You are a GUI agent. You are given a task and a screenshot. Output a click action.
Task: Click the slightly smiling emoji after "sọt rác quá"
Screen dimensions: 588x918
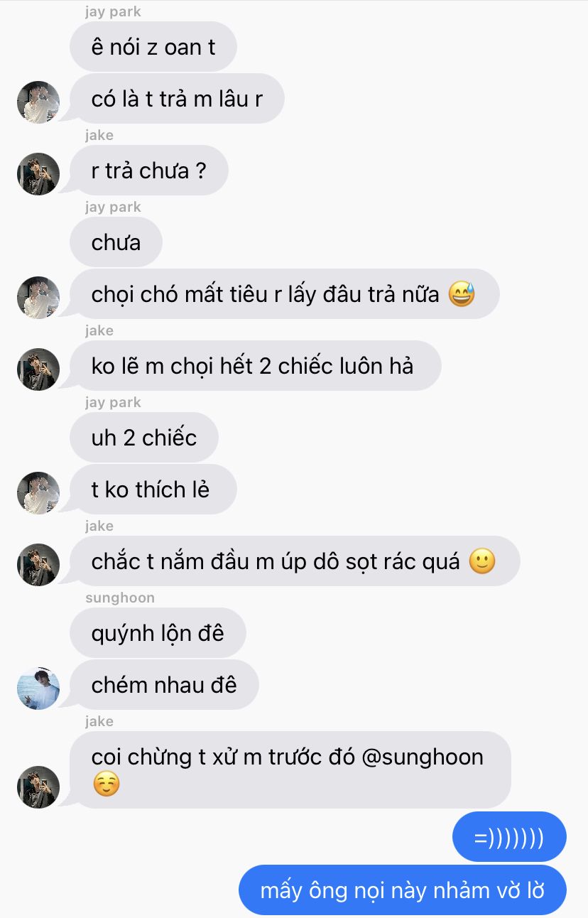pyautogui.click(x=482, y=561)
